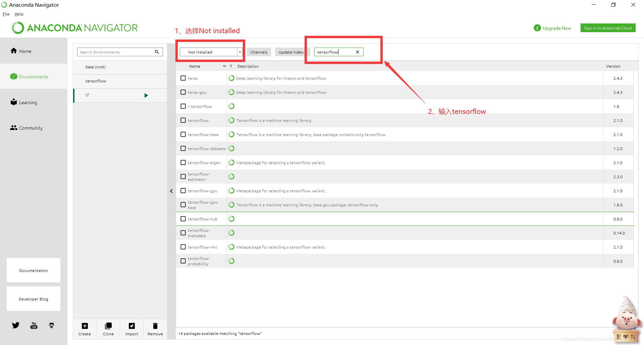Click the search environments magnifier icon
644x345 pixels.
[x=157, y=52]
